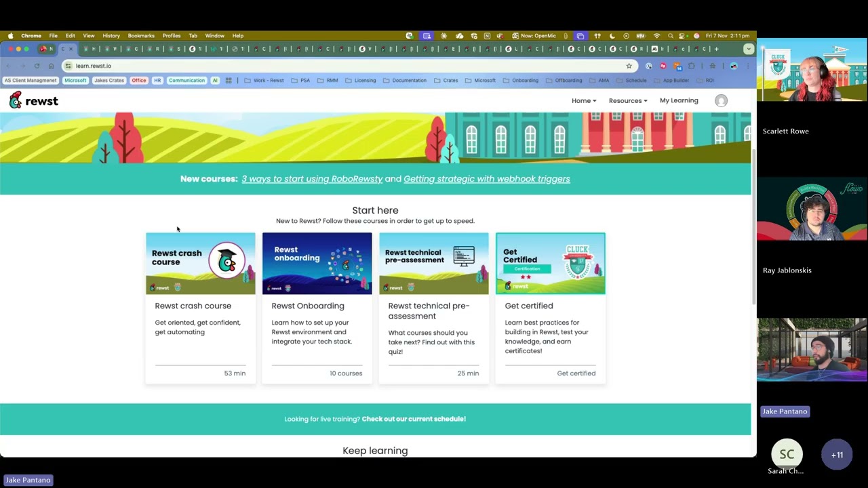Open Getting strategic with webhook triggers course
The width and height of the screenshot is (868, 488).
tap(487, 179)
